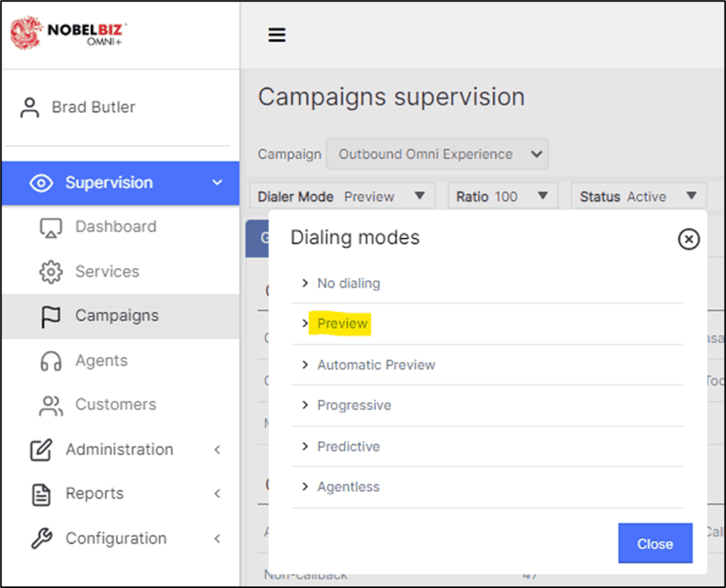Select the Customers icon in sidebar
Image resolution: width=726 pixels, height=588 pixels.
[x=50, y=404]
